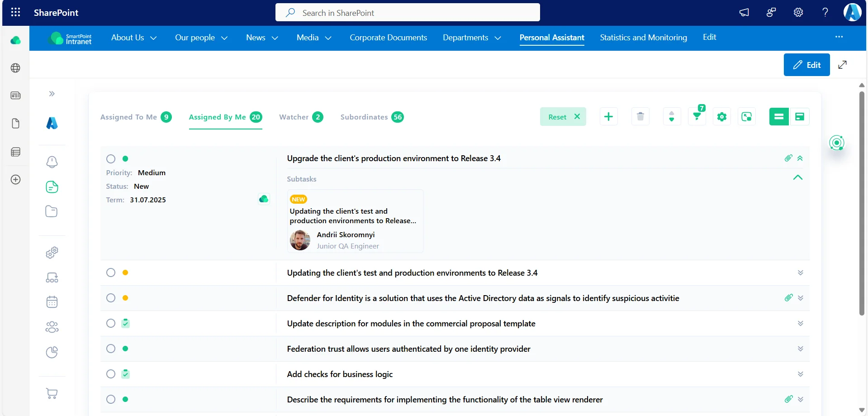Open the notifications bell in sidebar
Viewport: 868px width, 416px height.
point(52,162)
